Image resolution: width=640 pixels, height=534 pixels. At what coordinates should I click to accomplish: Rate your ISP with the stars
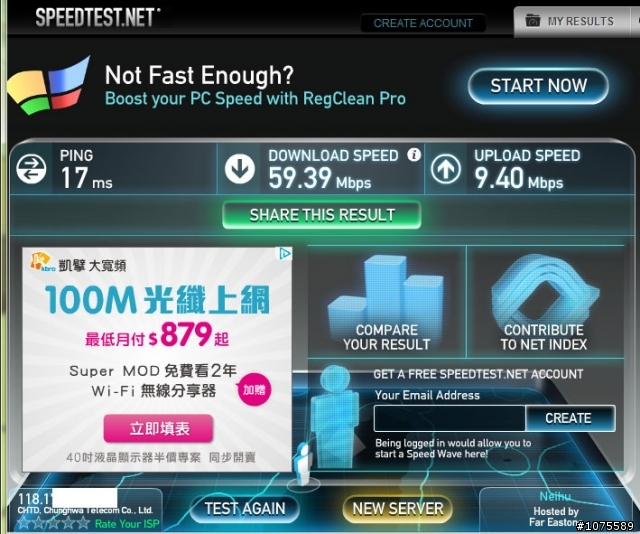pyautogui.click(x=53, y=523)
